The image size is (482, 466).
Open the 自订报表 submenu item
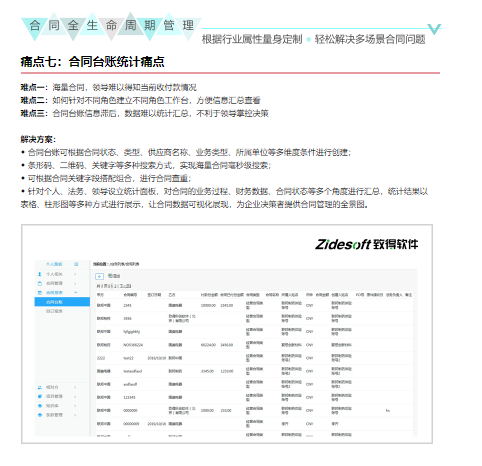coord(54,311)
